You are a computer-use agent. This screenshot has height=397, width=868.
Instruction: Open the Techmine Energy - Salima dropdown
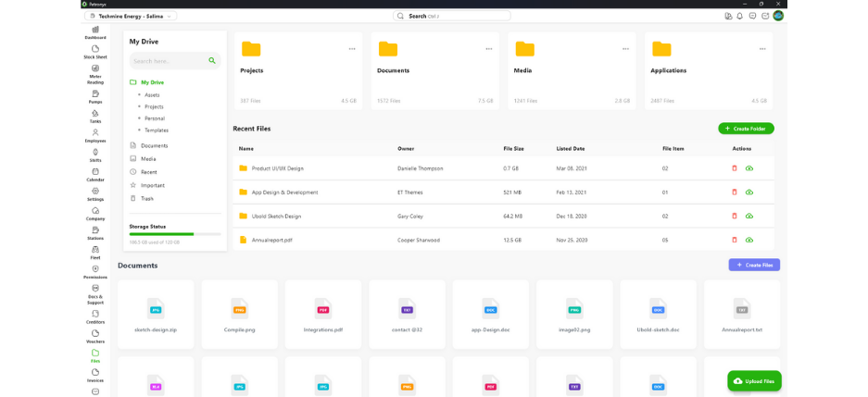click(x=131, y=16)
